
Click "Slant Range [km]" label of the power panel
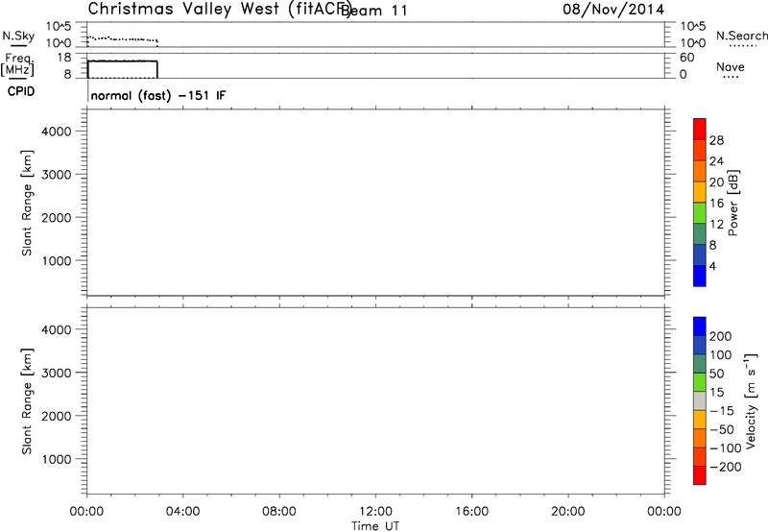27,203
